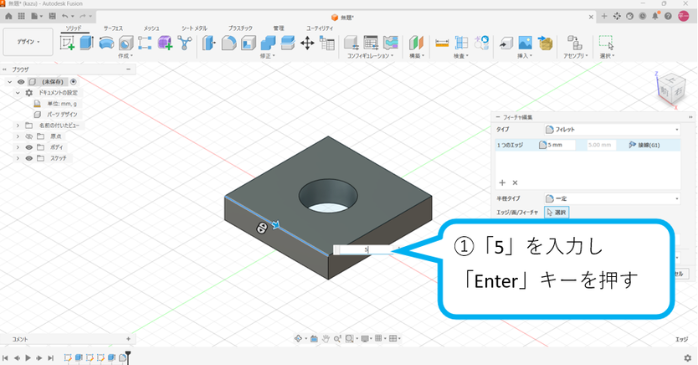Toggle visibility of the (未保存) root component
Screen dimensions: 698x365
[21, 82]
